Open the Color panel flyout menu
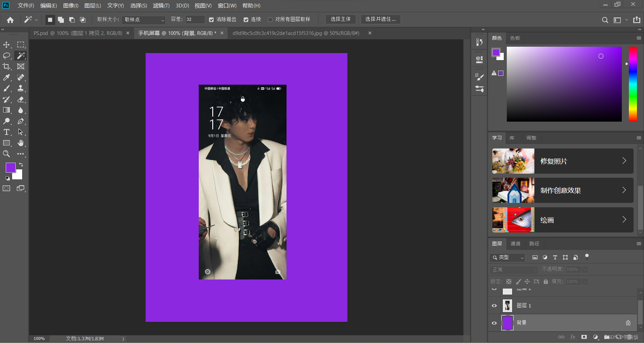 (x=639, y=38)
